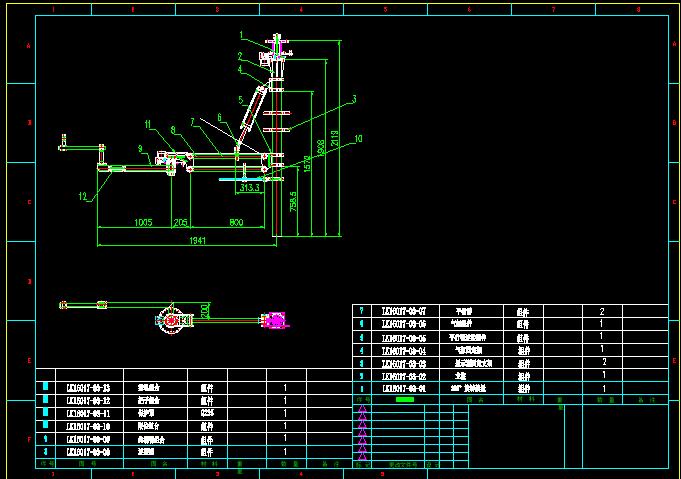
Task: Pick balloon number 5 callout
Action: (241, 100)
